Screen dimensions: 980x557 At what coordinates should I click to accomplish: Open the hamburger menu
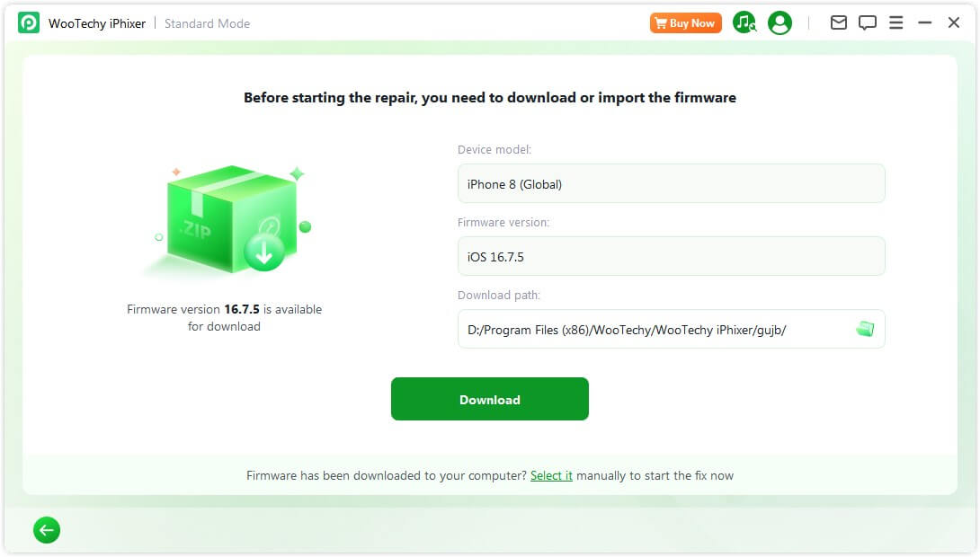click(x=895, y=22)
